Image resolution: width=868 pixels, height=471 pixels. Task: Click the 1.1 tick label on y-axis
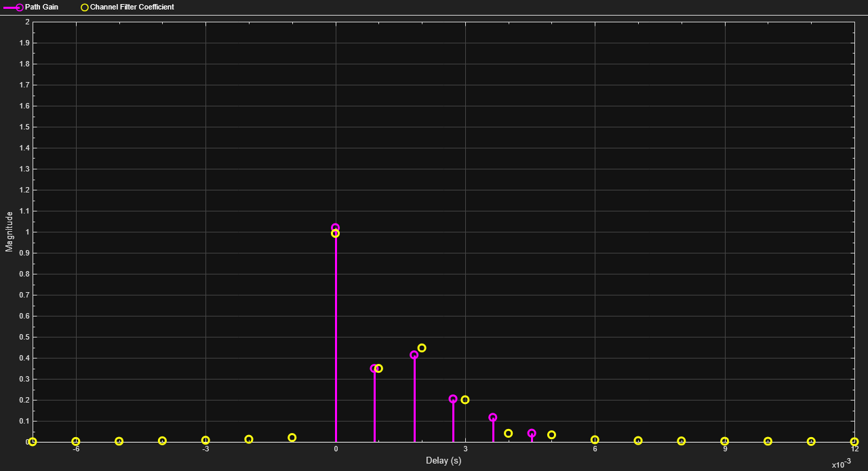24,211
